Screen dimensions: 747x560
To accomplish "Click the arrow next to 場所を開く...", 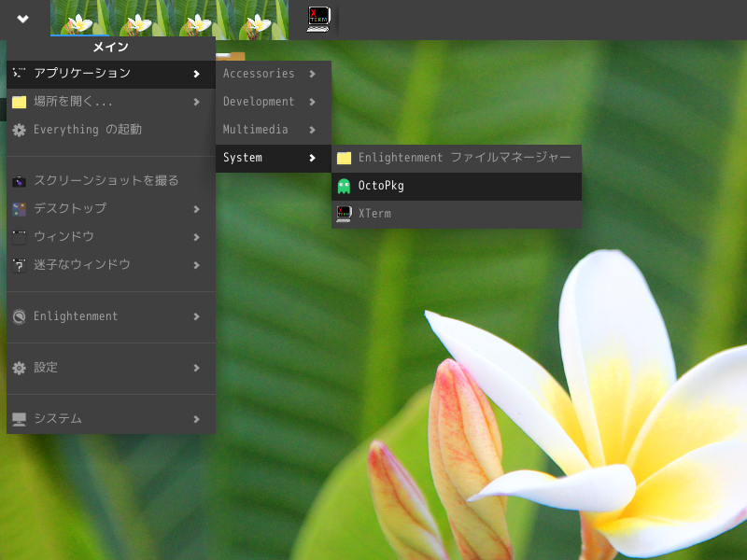I will [196, 102].
